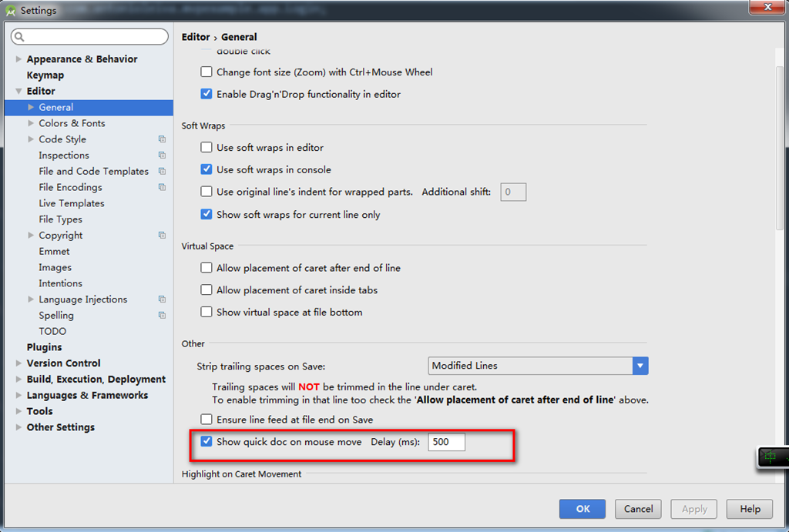
Task: Click the project icon next to Copyright
Action: (x=162, y=236)
